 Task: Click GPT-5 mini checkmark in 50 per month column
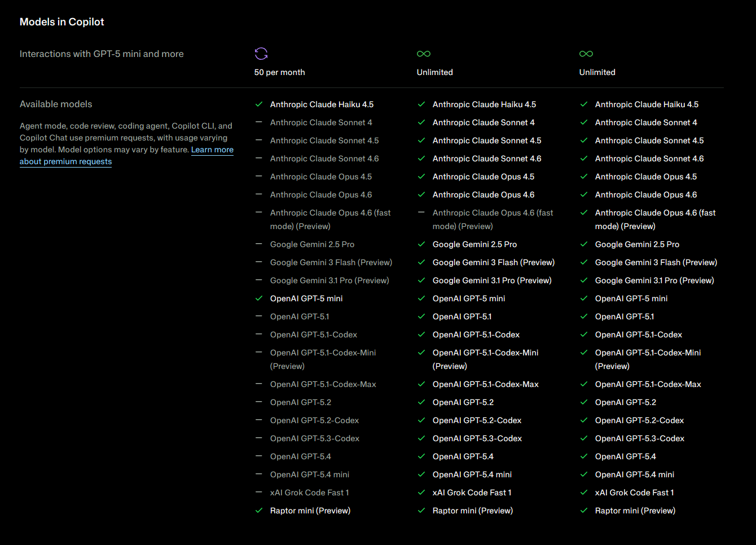click(x=259, y=298)
